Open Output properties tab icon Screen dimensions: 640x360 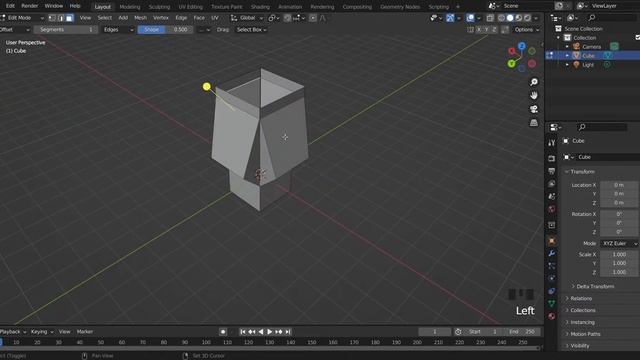(x=551, y=171)
